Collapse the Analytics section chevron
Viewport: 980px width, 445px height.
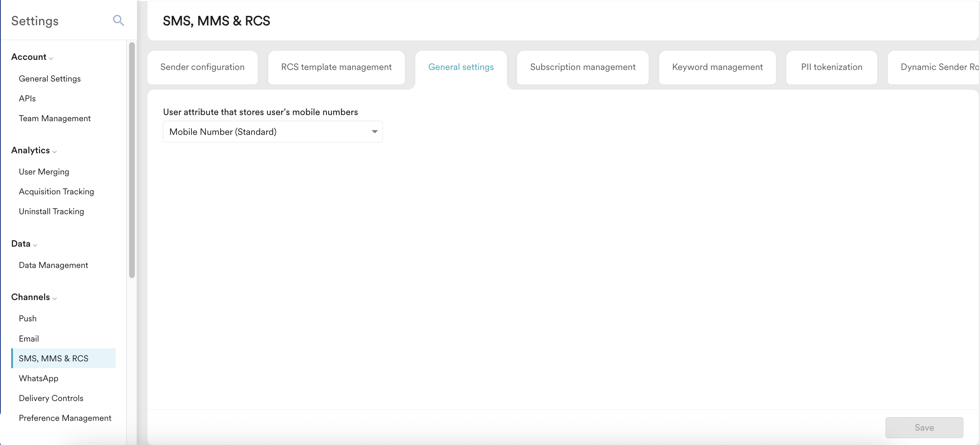tap(54, 151)
